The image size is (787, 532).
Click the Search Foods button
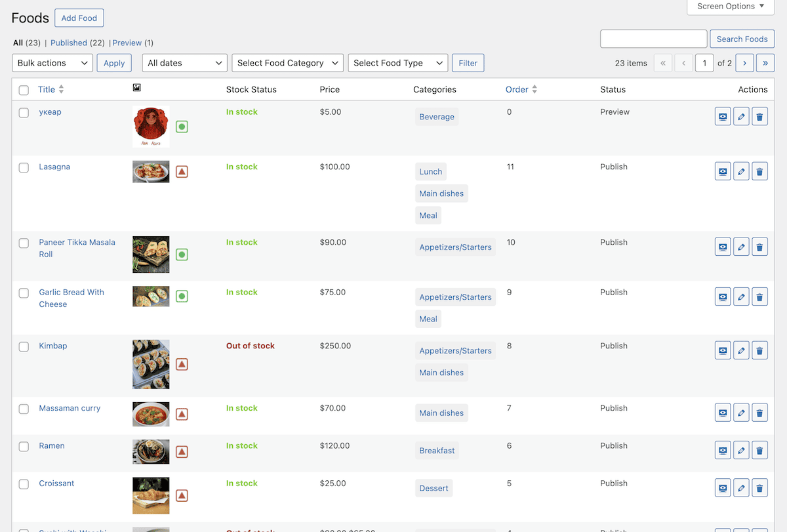(742, 39)
